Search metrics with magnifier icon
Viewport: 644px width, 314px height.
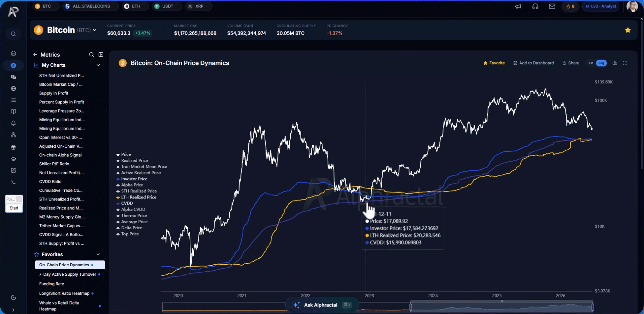91,55
